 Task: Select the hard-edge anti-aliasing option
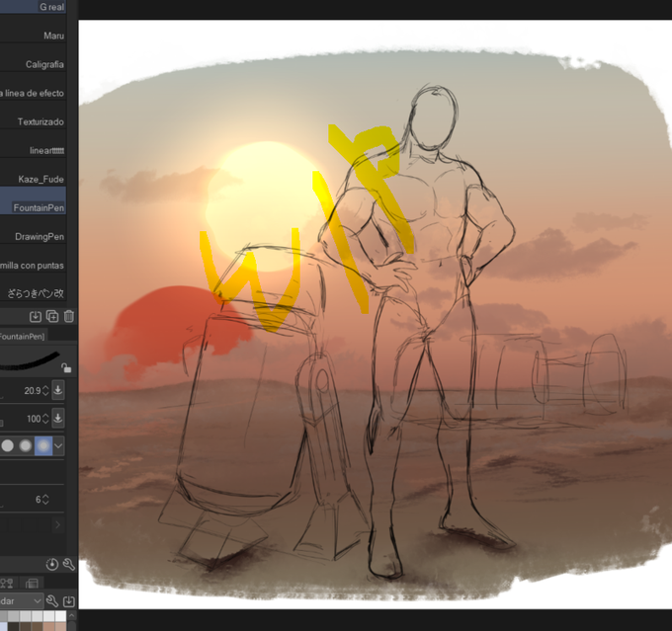[x=8, y=445]
